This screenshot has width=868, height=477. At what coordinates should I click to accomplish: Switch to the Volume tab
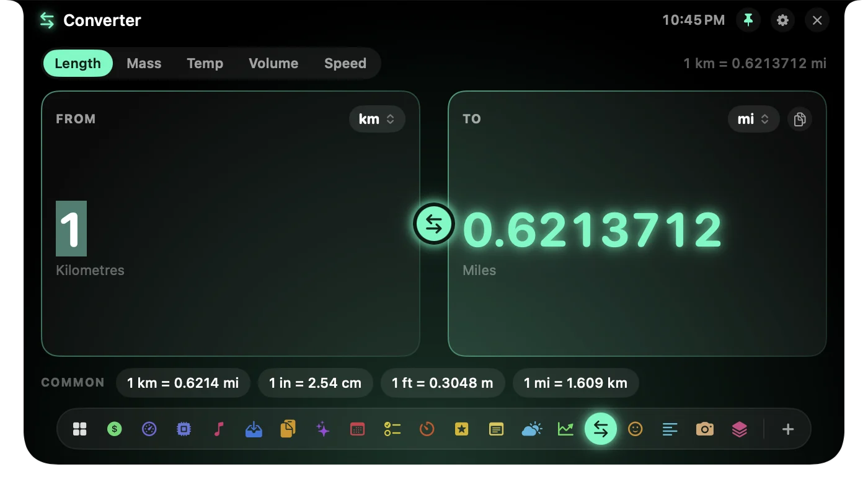point(273,63)
